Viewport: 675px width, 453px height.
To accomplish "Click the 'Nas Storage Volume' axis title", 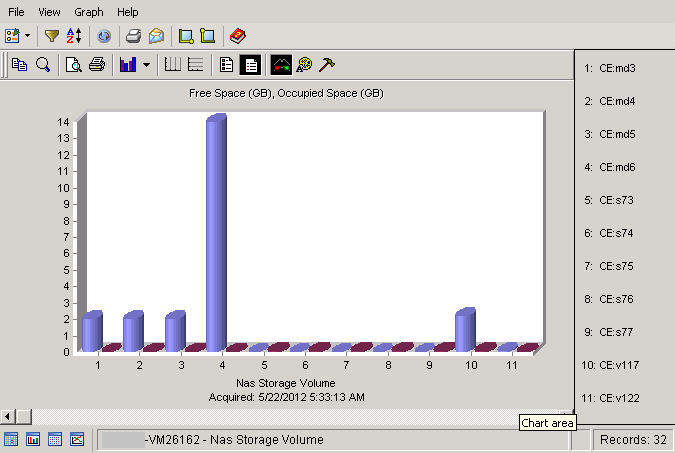I will (286, 383).
